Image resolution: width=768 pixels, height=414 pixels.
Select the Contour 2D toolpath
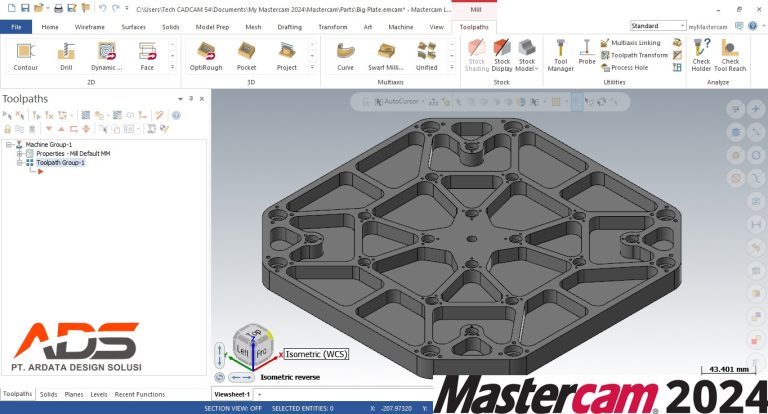click(25, 57)
